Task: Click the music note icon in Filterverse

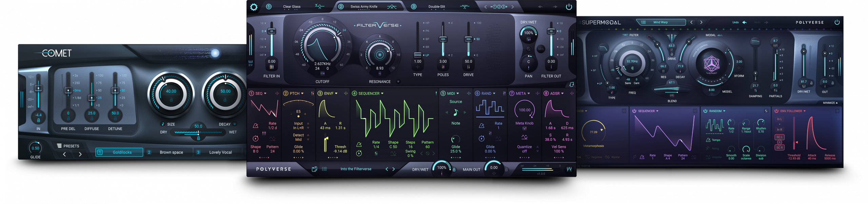Action: click(x=571, y=84)
